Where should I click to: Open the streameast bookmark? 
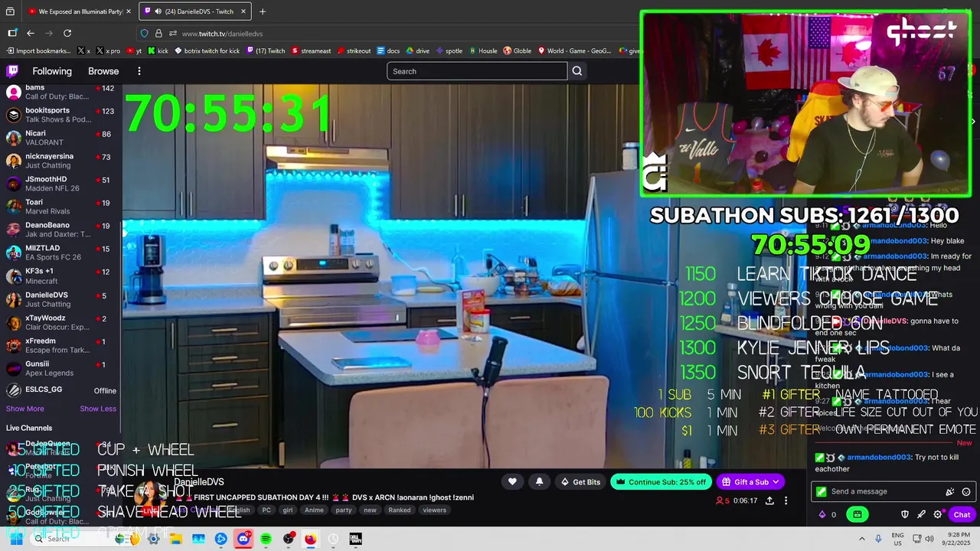tap(311, 51)
